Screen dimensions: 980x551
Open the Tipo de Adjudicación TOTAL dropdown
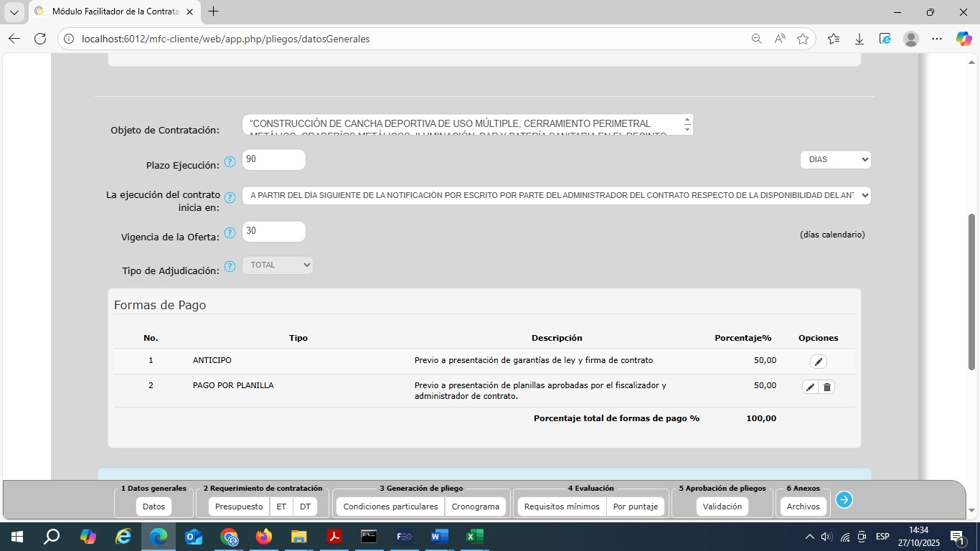coord(278,265)
